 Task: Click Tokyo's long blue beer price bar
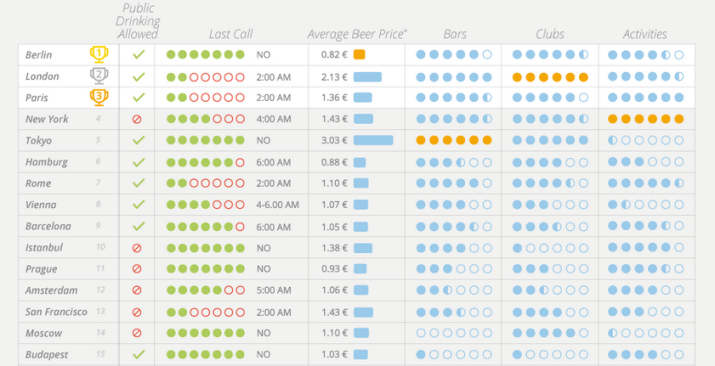(373, 140)
